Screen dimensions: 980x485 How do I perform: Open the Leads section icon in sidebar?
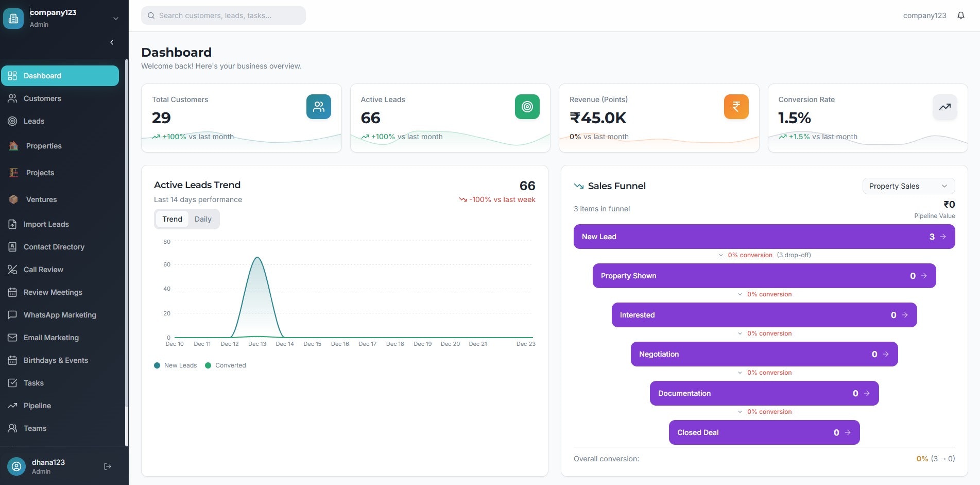click(13, 121)
